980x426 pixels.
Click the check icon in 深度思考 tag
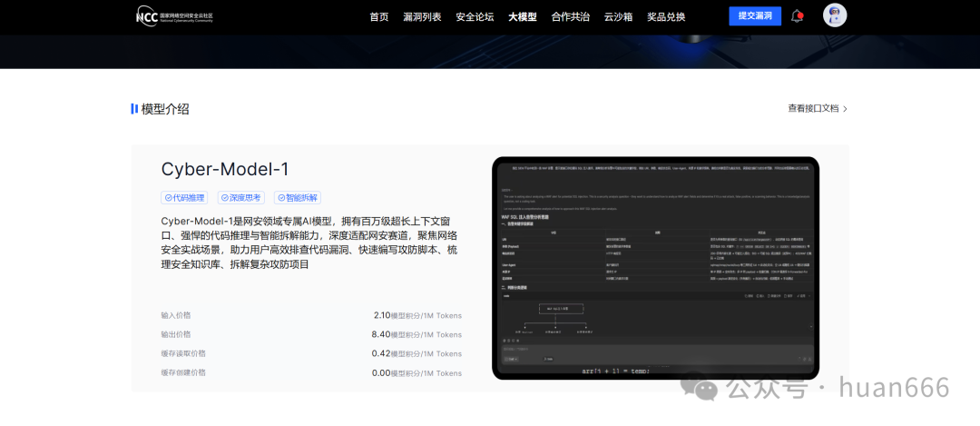point(225,198)
